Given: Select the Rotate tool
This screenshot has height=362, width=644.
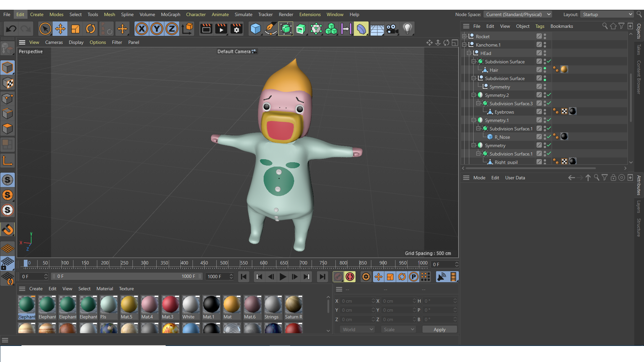Looking at the screenshot, I should point(91,29).
